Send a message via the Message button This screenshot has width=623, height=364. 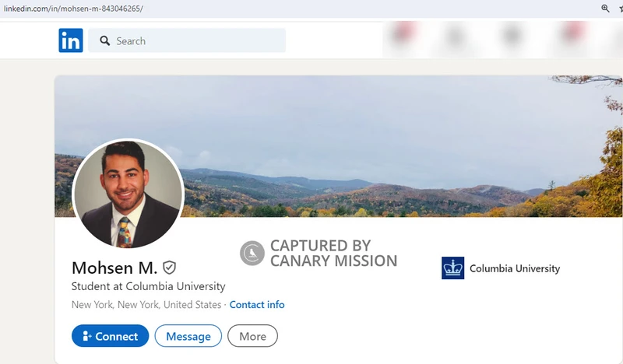pos(188,336)
